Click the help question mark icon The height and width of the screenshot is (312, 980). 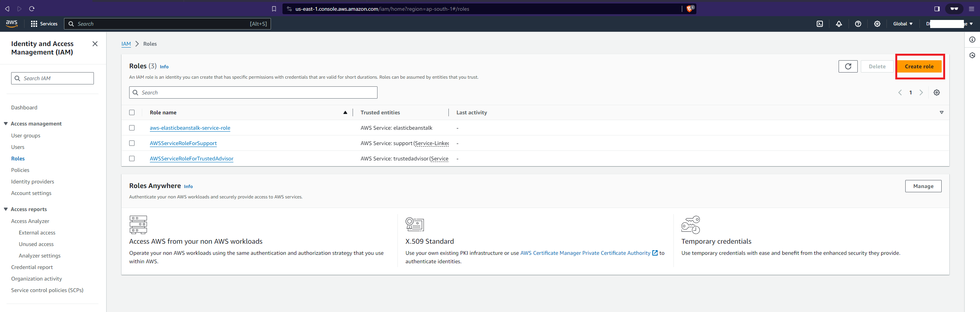(858, 24)
